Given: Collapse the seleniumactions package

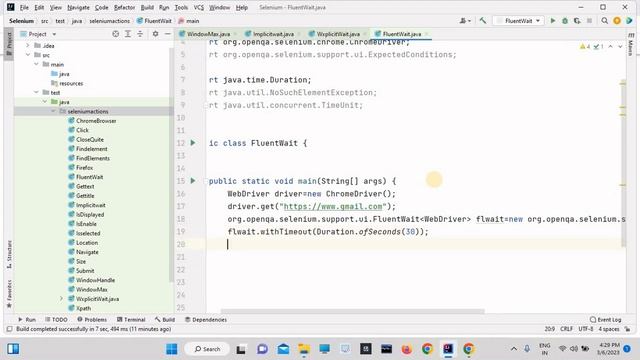Looking at the screenshot, I should point(53,111).
